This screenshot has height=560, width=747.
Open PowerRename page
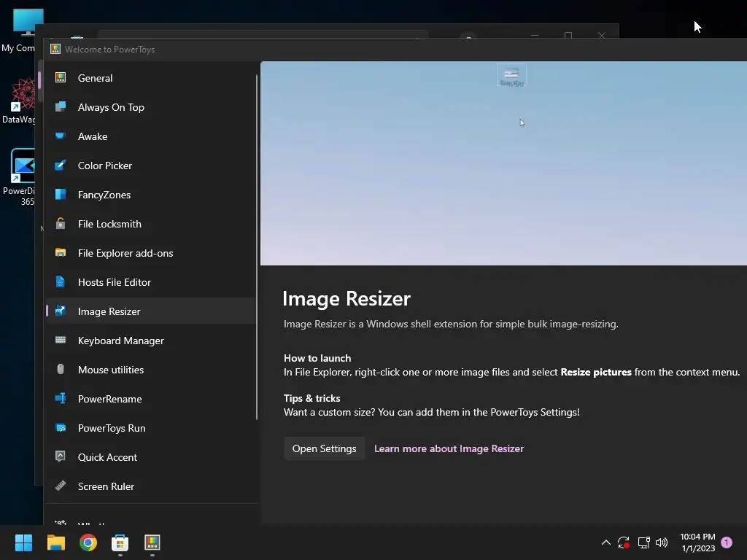[x=150, y=399]
